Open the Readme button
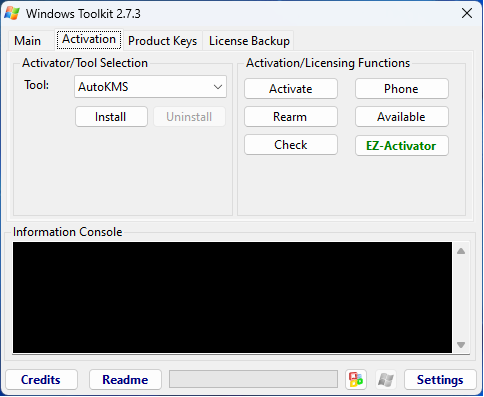This screenshot has height=397, width=484. click(125, 380)
